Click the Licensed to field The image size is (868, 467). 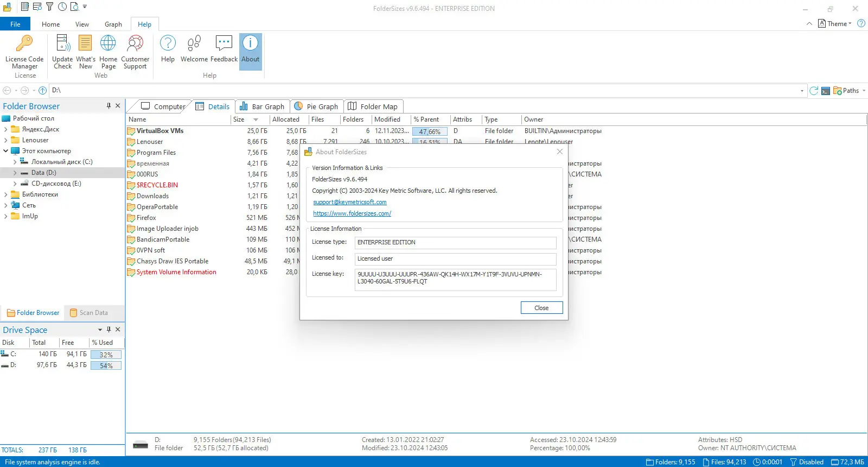tap(455, 259)
